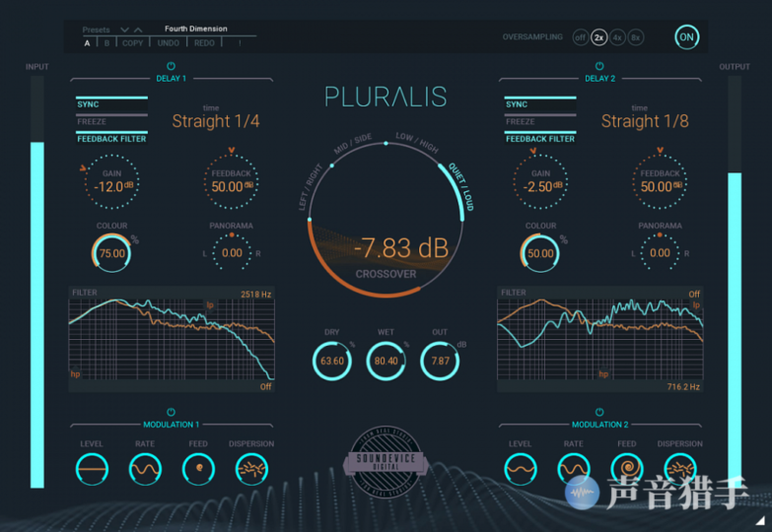This screenshot has height=532, width=772.
Task: Click the Modulation 1 Dispersion icon
Action: pyautogui.click(x=252, y=469)
